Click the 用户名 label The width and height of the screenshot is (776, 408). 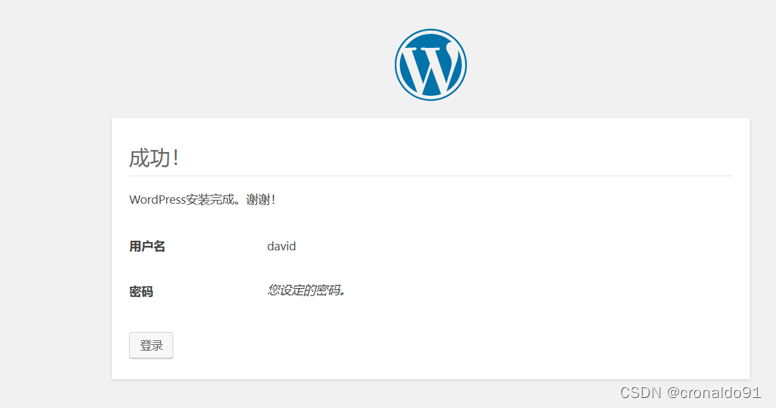(x=147, y=246)
